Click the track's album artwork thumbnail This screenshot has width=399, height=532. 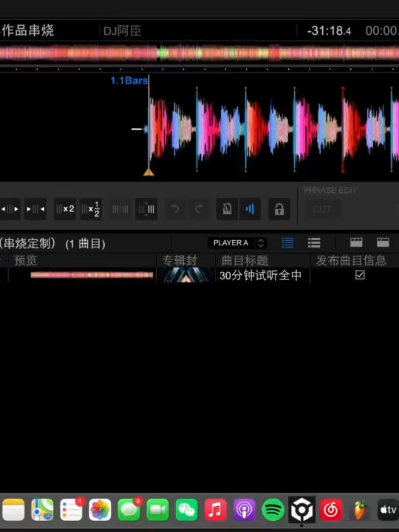coord(186,275)
